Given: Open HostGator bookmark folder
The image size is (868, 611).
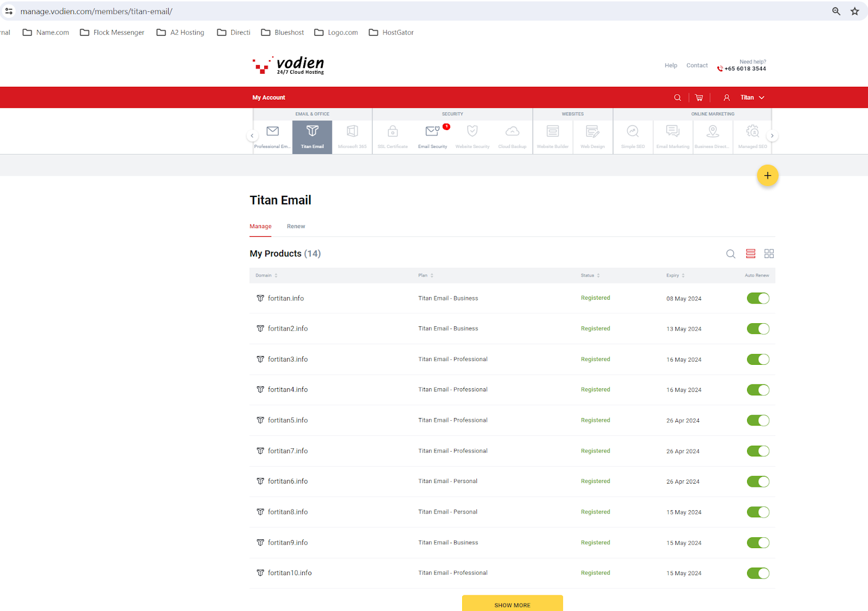Looking at the screenshot, I should coord(391,33).
